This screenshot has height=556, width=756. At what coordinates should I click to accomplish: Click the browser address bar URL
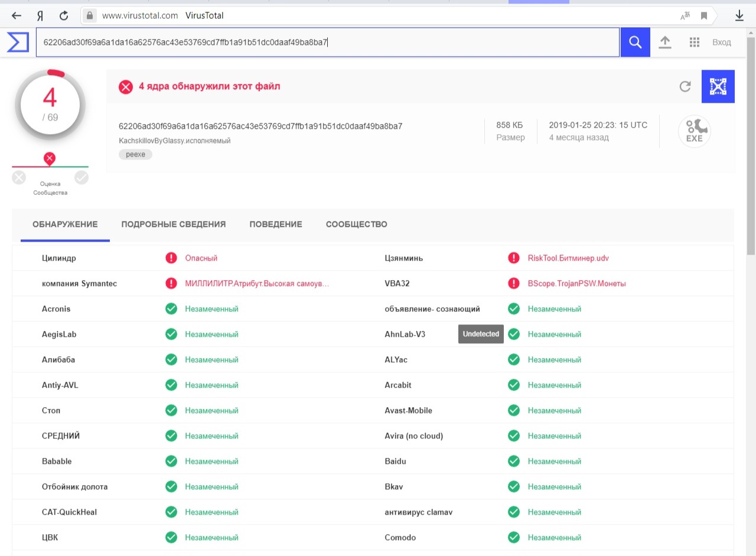[140, 16]
